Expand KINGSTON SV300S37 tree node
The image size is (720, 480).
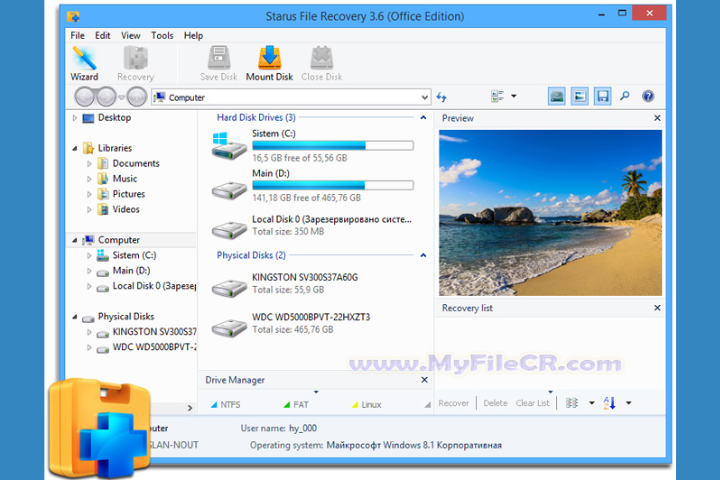click(89, 332)
